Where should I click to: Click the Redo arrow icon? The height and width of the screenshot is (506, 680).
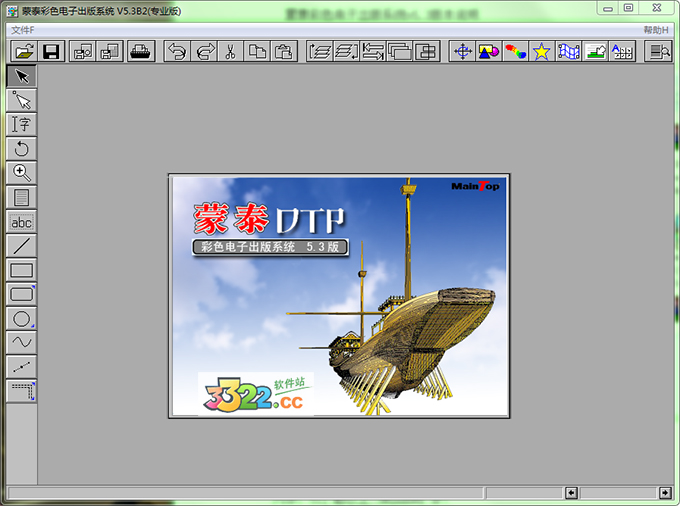tap(204, 51)
